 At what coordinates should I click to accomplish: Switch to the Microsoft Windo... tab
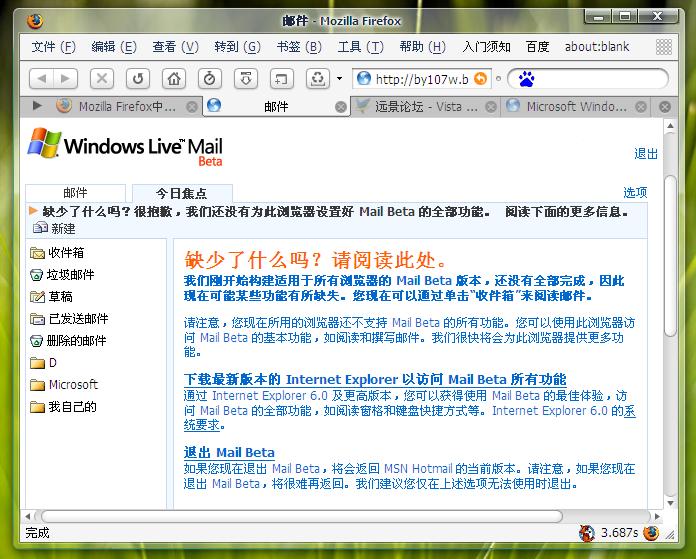pyautogui.click(x=575, y=107)
